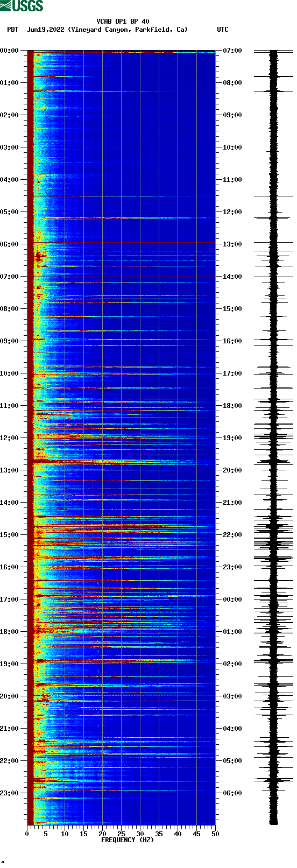Click the 20:00 UTC time label
Viewport: 297px width, 868px height.
pyautogui.click(x=232, y=470)
